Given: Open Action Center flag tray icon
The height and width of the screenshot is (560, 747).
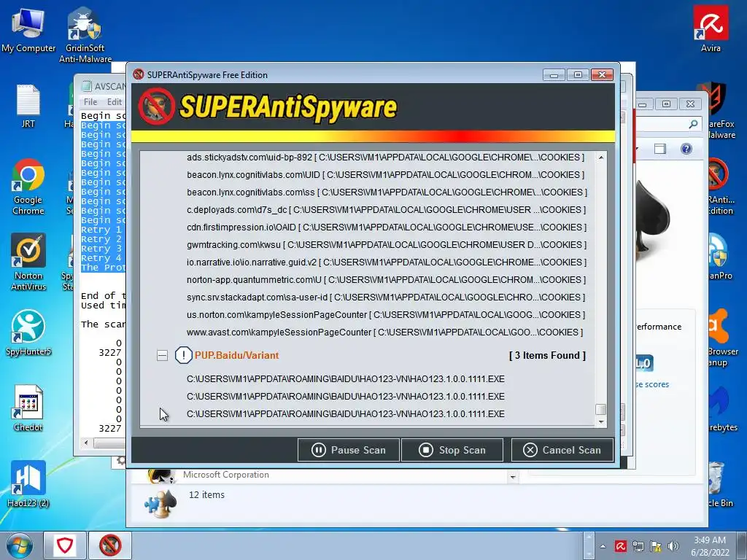Looking at the screenshot, I should point(656,546).
